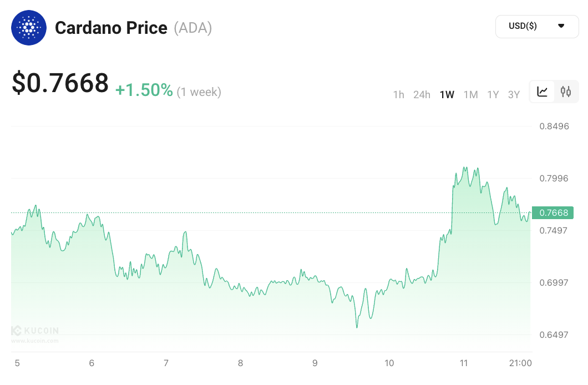Click the day 11 axis label
The image size is (588, 385).
click(464, 363)
